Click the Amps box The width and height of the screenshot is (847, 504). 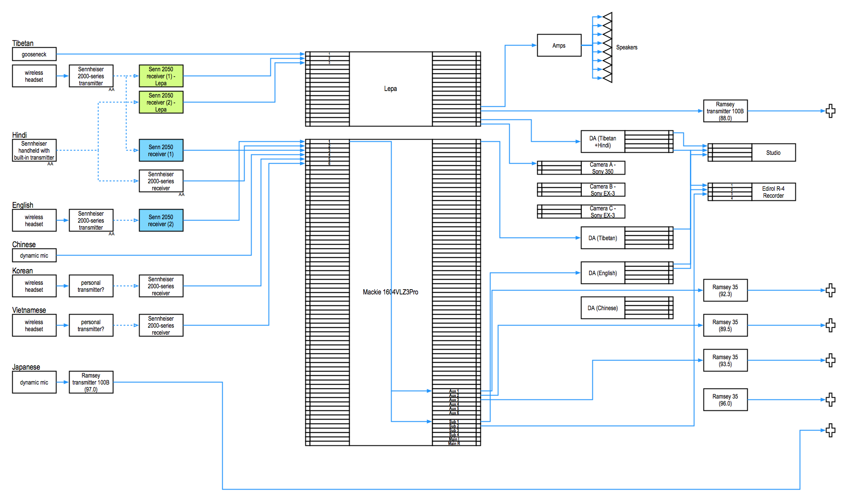coord(559,45)
